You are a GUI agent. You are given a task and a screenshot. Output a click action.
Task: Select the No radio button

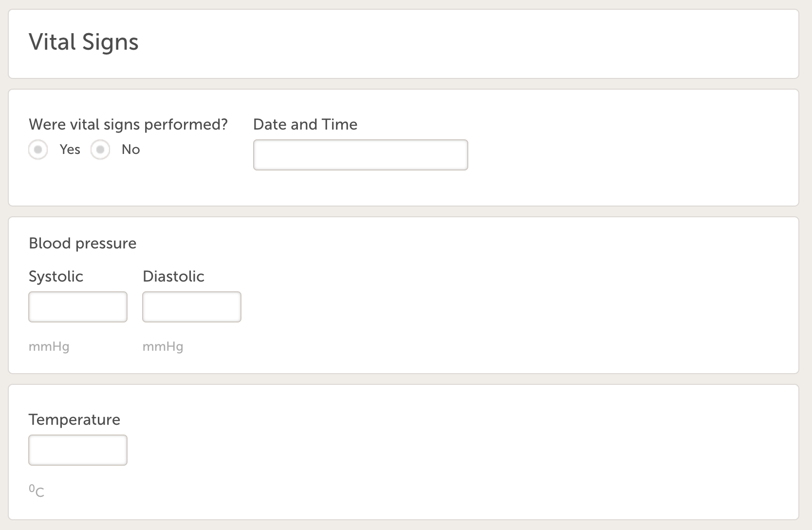pos(100,150)
